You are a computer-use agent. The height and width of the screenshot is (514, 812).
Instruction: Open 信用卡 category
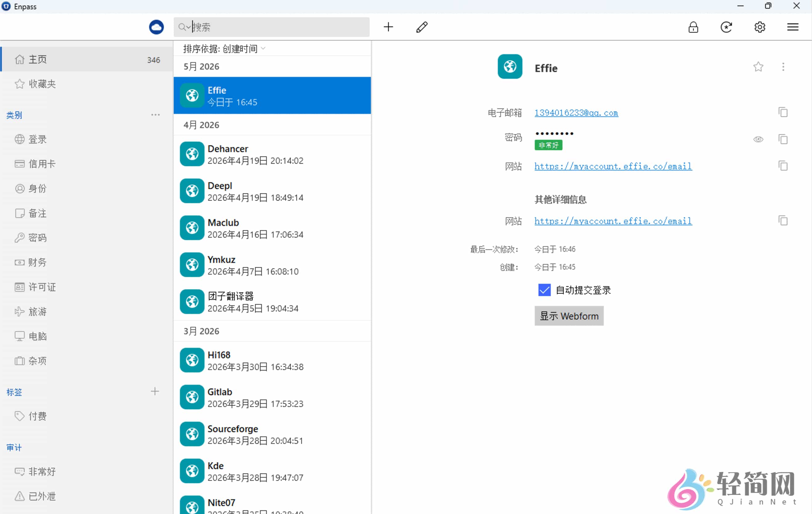point(87,164)
